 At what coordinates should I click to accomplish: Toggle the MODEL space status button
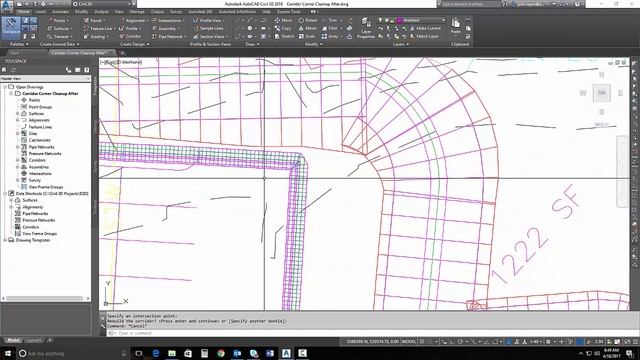coord(409,342)
